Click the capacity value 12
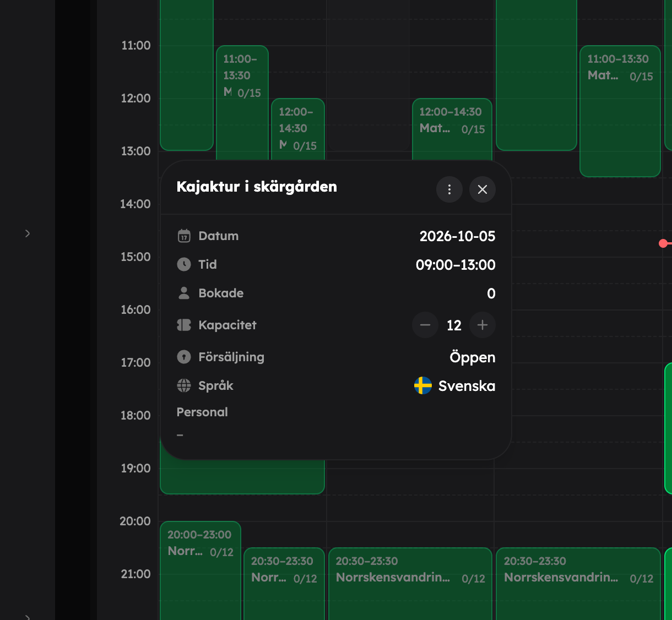Viewport: 672px width, 620px height. click(454, 325)
